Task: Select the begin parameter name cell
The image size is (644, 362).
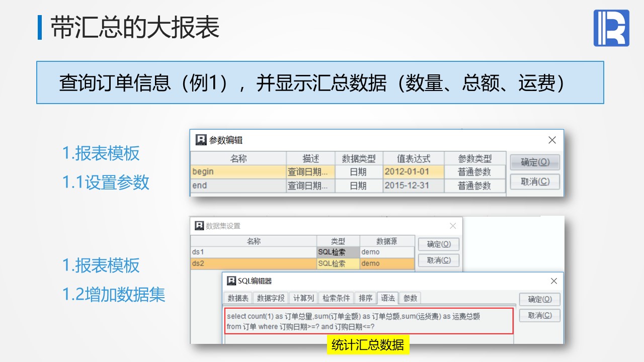Action: pyautogui.click(x=238, y=171)
